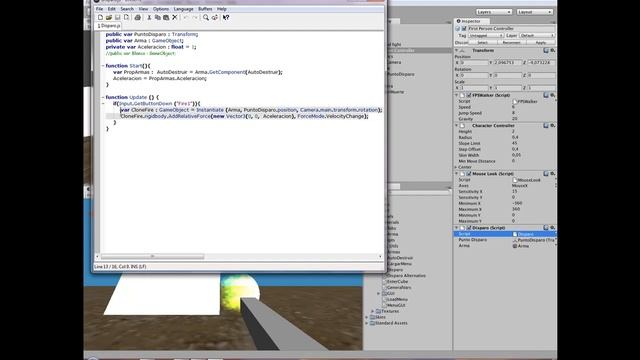
Task: Click the prefab Apply button
Action: tap(541, 42)
